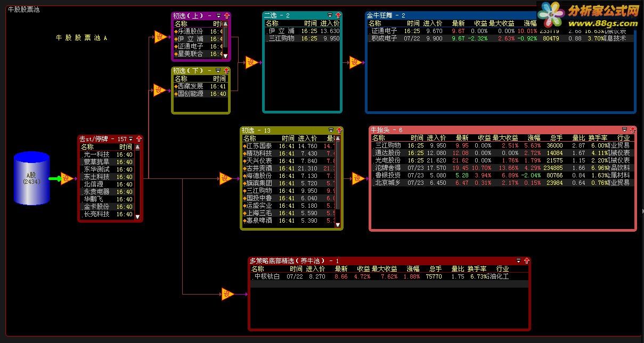
Task: Open the 设 node feeding the 二选 panel
Action: point(251,62)
